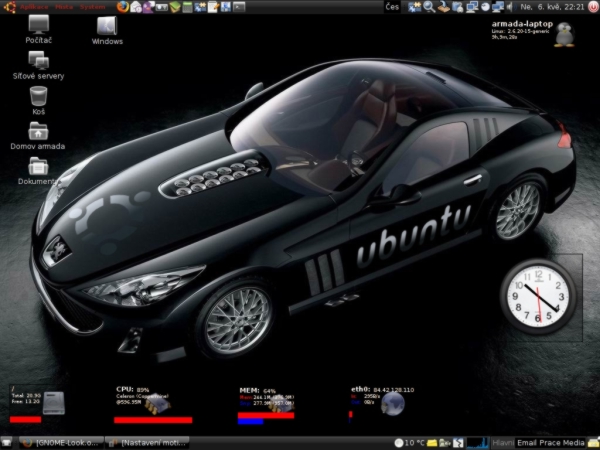Click the red power shutdown button
Image resolution: width=600 pixels, height=450 pixels.
(x=592, y=7)
